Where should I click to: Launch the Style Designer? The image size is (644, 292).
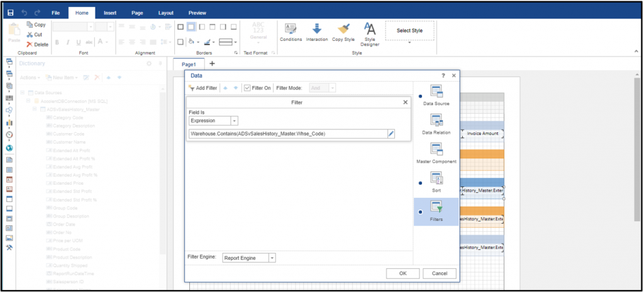coord(370,35)
